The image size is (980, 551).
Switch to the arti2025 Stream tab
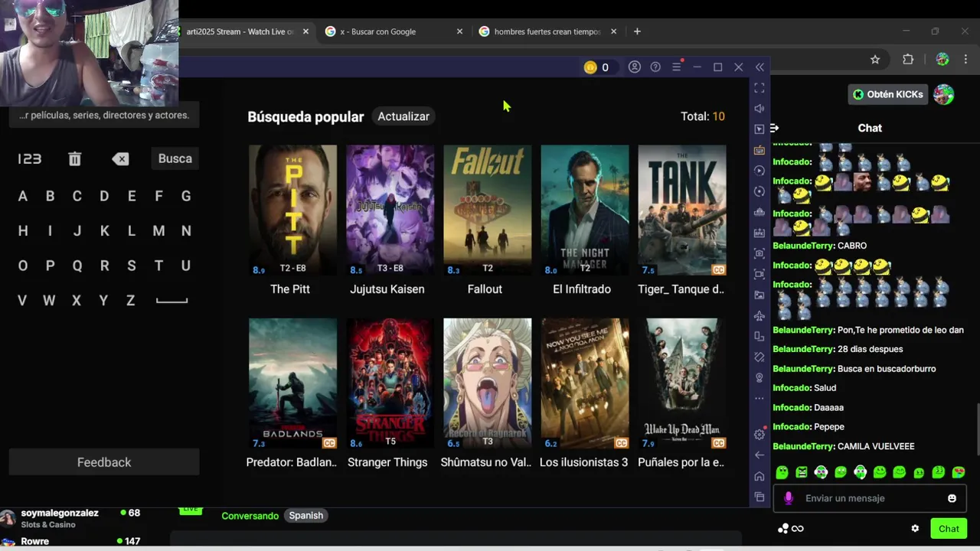[x=239, y=31]
